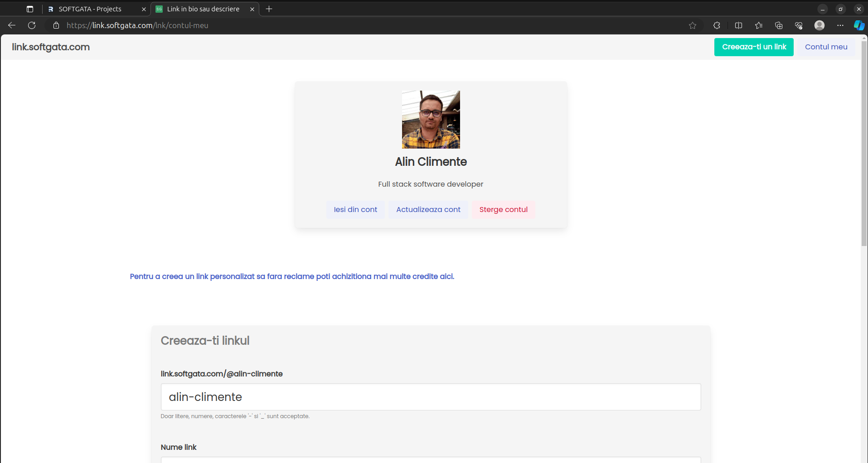Log out with Iesi din cont
Screen dimensions: 868x463
tap(355, 210)
